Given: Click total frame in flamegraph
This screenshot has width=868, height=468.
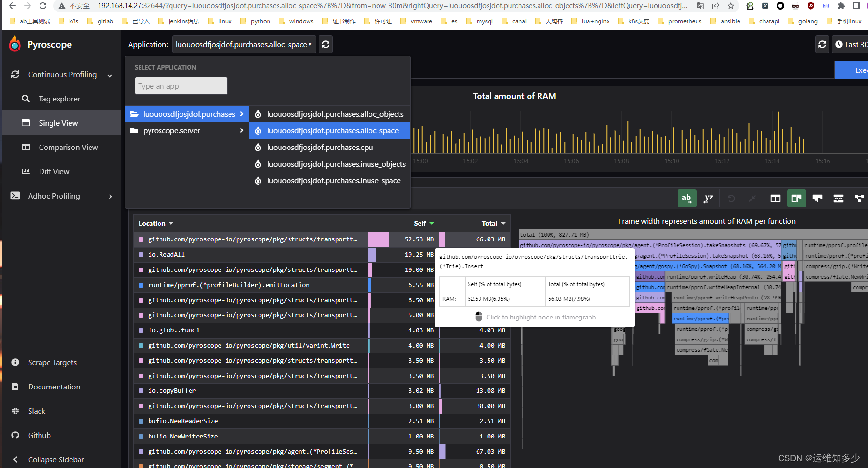Looking at the screenshot, I should click(x=693, y=235).
